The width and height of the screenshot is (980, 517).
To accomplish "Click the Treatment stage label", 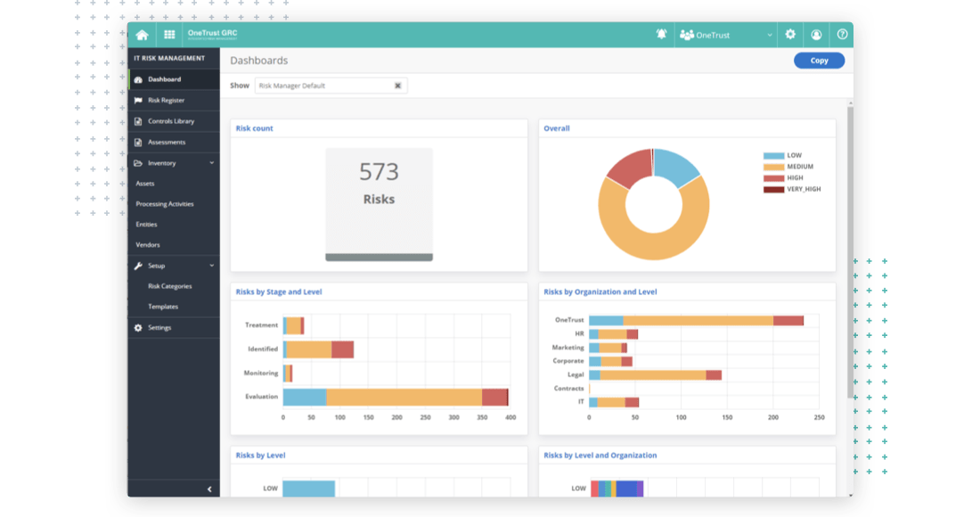I will [x=261, y=325].
